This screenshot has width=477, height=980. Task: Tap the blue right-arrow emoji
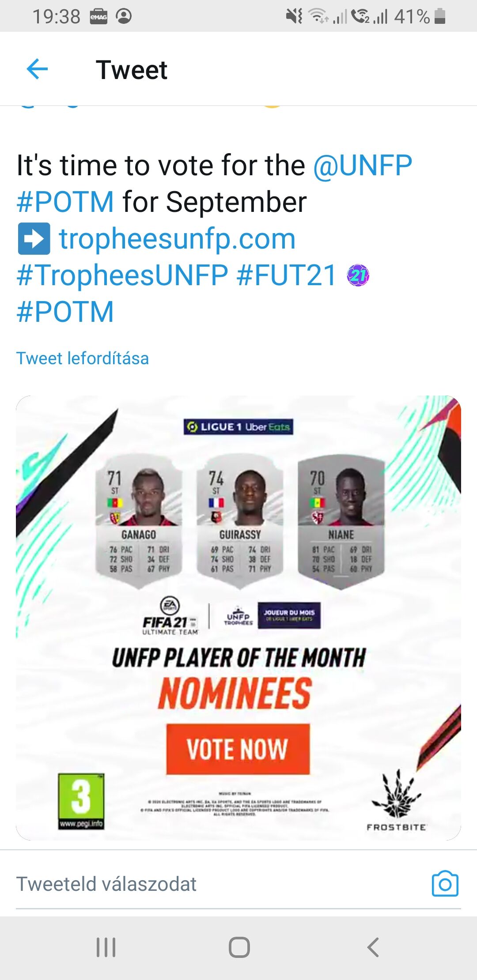click(x=34, y=239)
